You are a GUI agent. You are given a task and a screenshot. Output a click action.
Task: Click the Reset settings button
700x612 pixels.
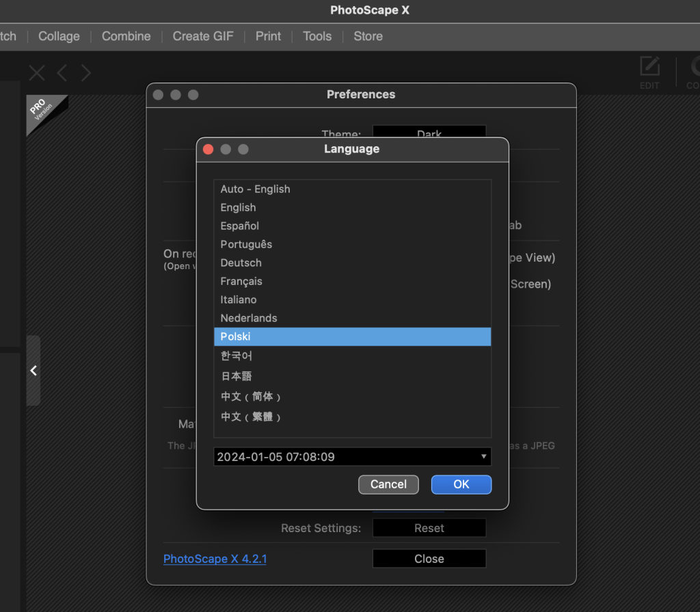429,528
